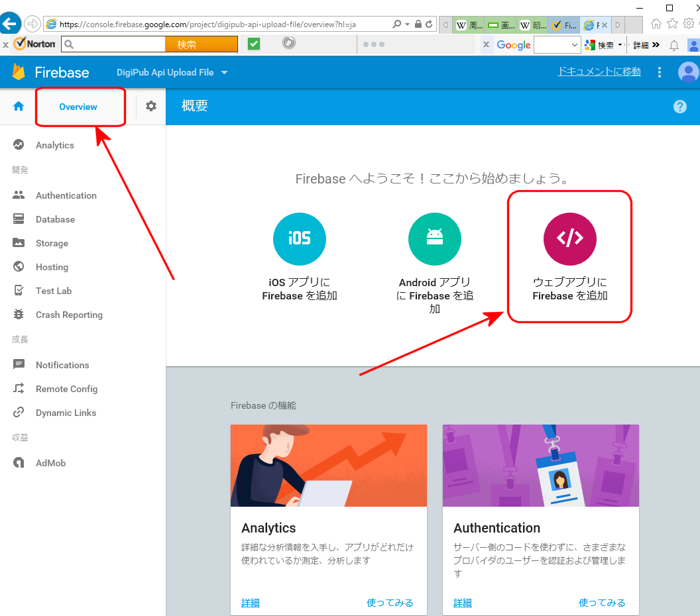The height and width of the screenshot is (616, 700).
Task: Open AdMob in the sidebar
Action: [x=50, y=463]
